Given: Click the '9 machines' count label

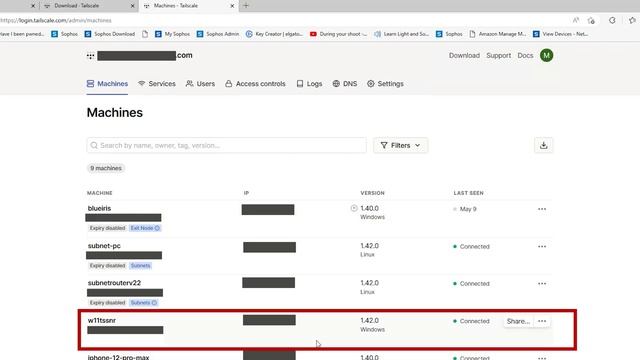Looking at the screenshot, I should (x=106, y=168).
